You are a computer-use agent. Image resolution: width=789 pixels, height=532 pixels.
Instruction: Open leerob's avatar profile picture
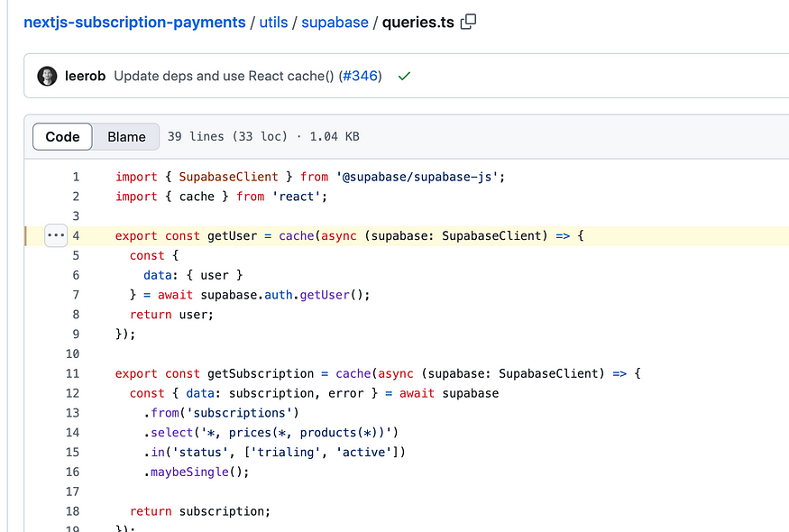point(47,76)
